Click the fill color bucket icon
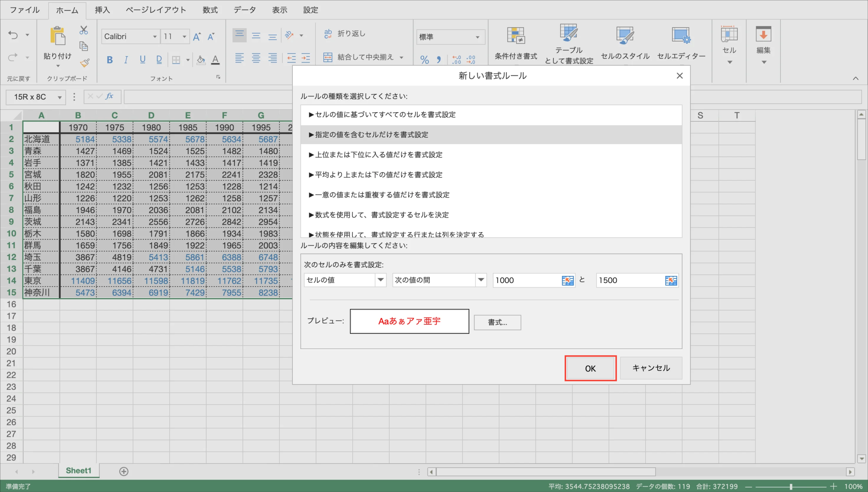 coord(201,60)
